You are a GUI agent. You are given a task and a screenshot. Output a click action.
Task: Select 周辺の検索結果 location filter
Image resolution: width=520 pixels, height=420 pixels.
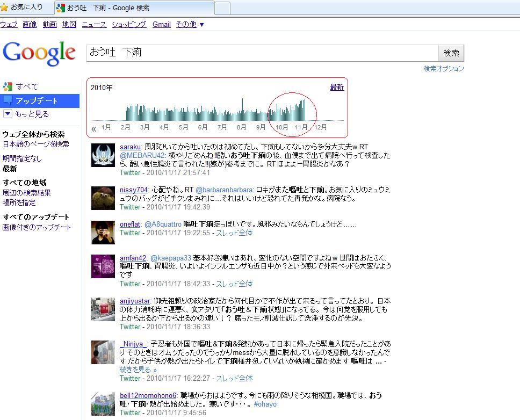point(26,193)
